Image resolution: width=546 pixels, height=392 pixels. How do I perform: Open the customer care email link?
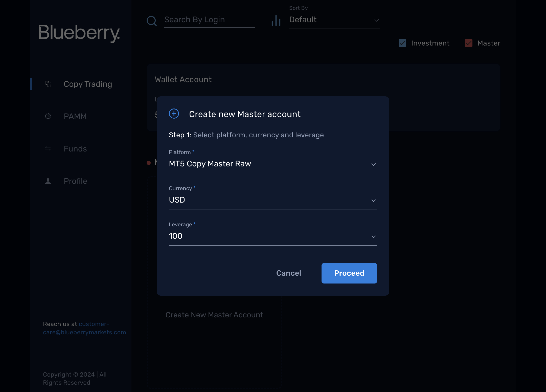84,328
